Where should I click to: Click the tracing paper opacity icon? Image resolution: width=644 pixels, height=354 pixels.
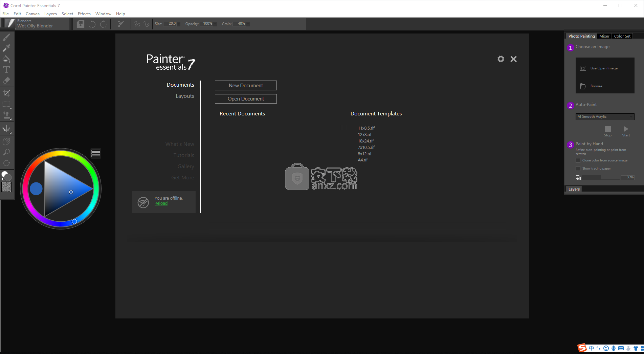click(x=578, y=178)
